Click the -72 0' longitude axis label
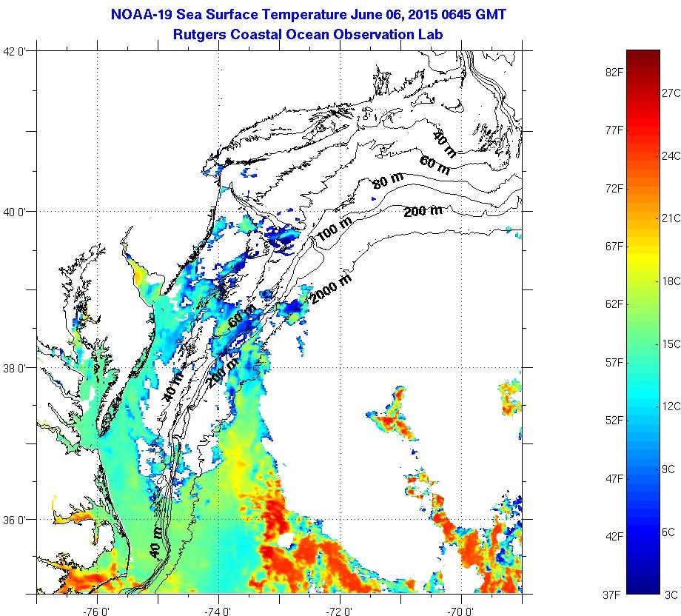This screenshot has height=616, width=681. tap(340, 612)
